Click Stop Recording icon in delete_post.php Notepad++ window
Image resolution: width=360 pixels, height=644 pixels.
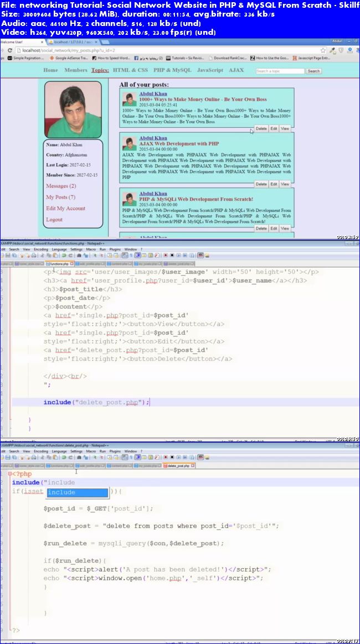[172, 456]
